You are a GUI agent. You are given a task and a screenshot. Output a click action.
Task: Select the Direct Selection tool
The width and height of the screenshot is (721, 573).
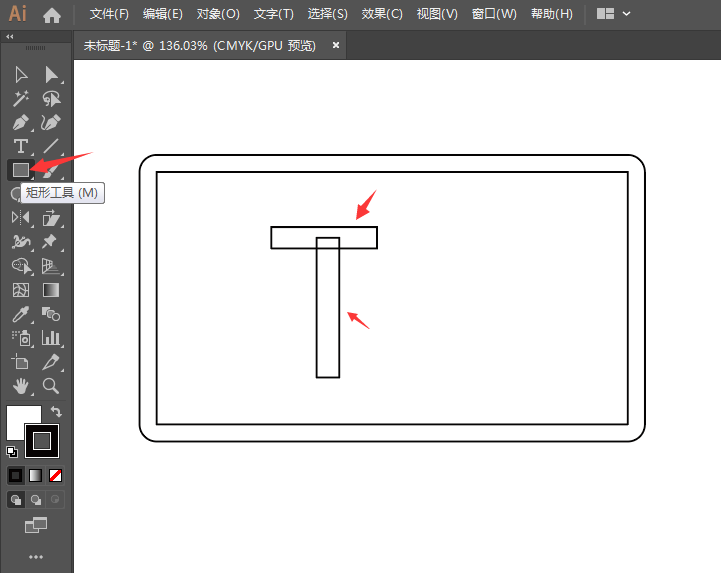tap(51, 74)
